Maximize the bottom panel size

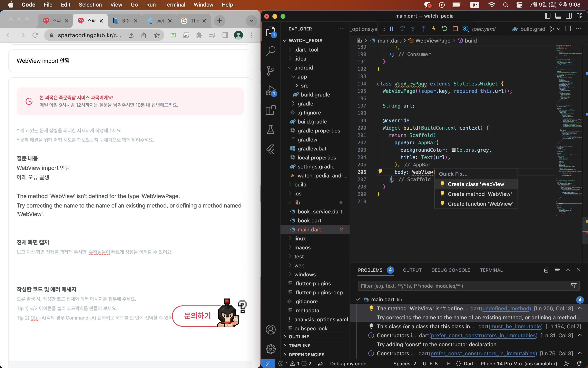point(568,270)
